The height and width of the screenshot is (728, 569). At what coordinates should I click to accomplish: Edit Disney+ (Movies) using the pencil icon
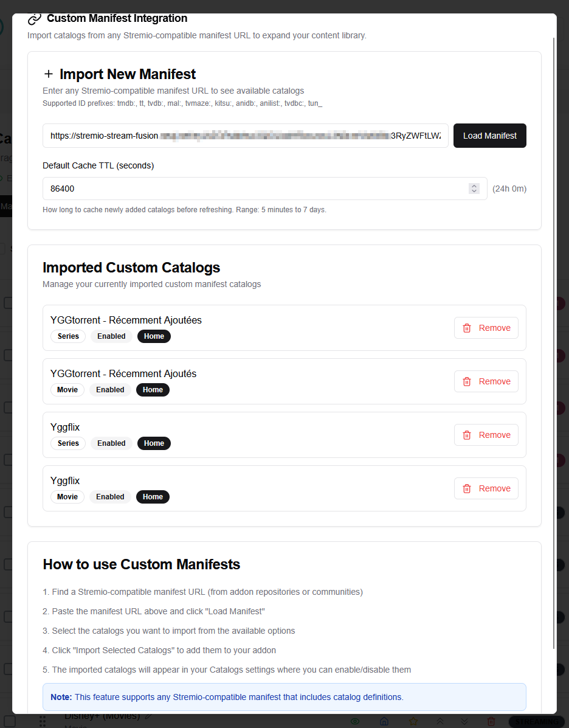148,716
